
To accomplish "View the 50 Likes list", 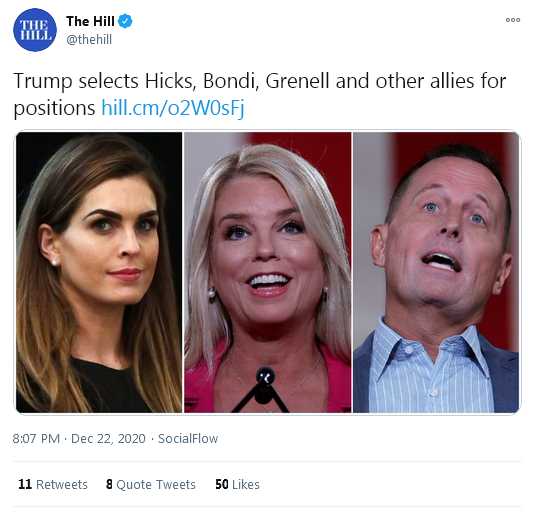I will pos(237,484).
